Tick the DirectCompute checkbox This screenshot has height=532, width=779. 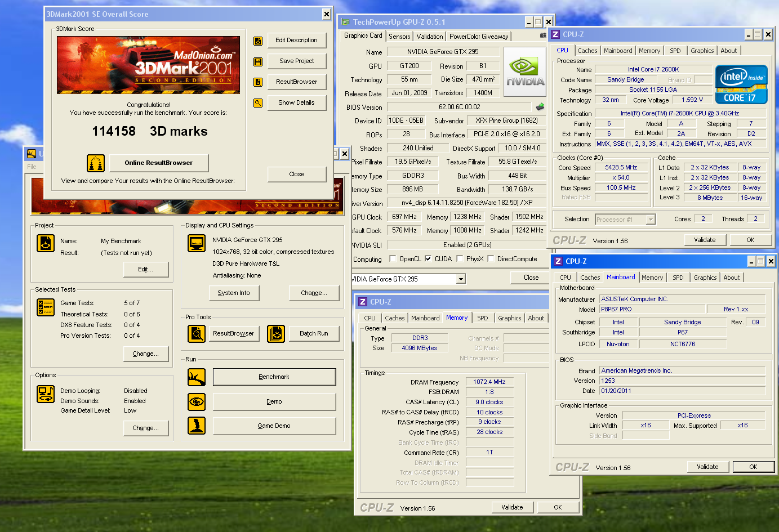(491, 259)
